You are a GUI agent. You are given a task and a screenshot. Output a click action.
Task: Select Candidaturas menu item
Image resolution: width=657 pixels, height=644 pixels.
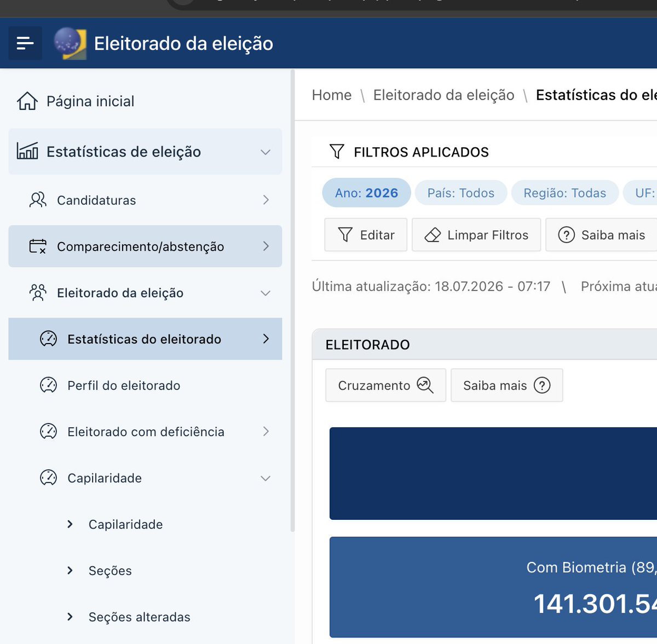[145, 200]
